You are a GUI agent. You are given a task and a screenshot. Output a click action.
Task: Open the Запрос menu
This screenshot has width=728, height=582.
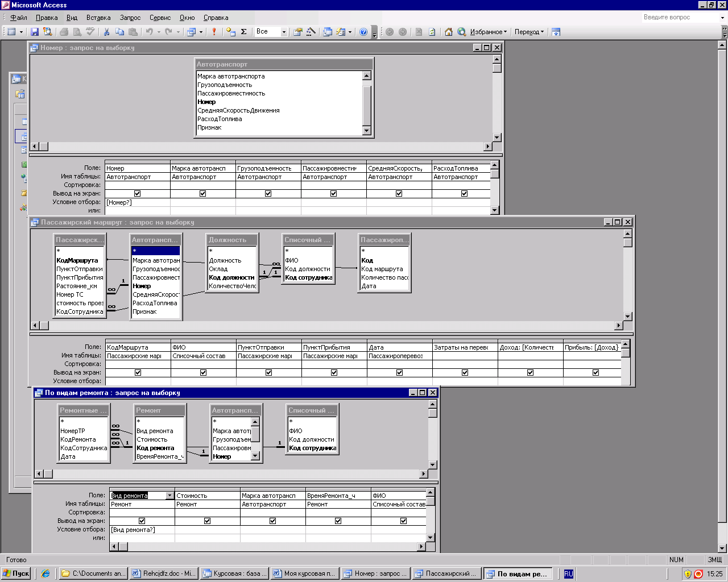[130, 18]
